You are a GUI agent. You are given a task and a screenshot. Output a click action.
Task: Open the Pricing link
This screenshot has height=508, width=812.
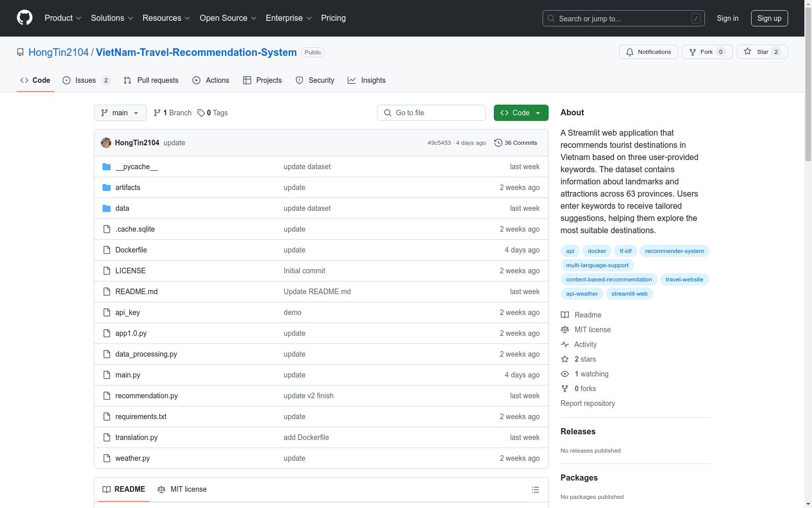(333, 18)
